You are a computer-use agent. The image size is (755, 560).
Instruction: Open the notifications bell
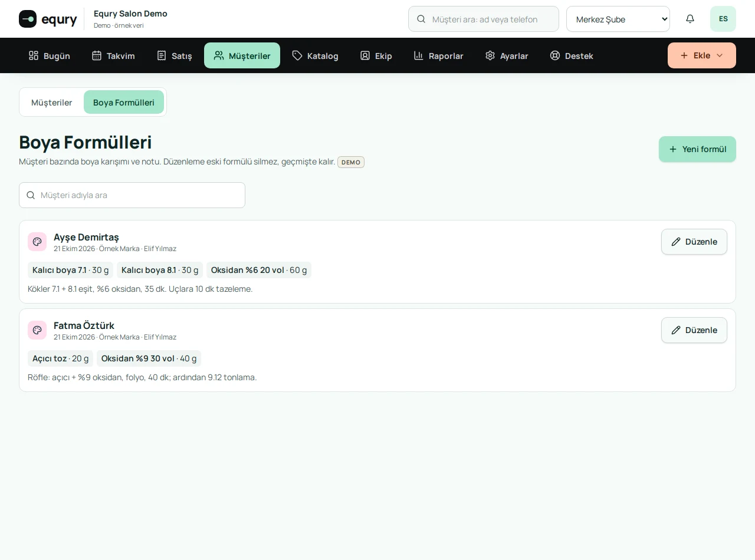(690, 19)
